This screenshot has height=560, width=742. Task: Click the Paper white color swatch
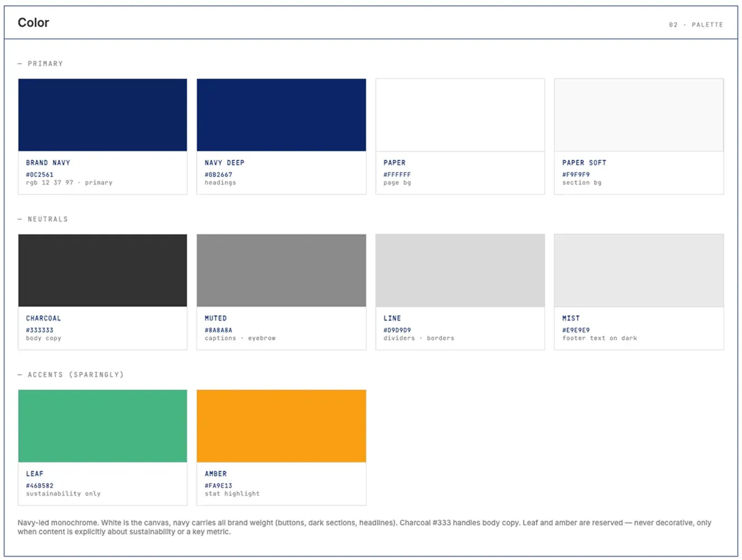[460, 115]
